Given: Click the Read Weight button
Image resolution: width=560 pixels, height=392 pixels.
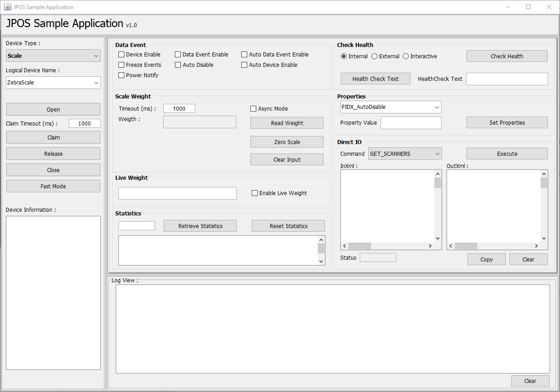Looking at the screenshot, I should pyautogui.click(x=287, y=123).
